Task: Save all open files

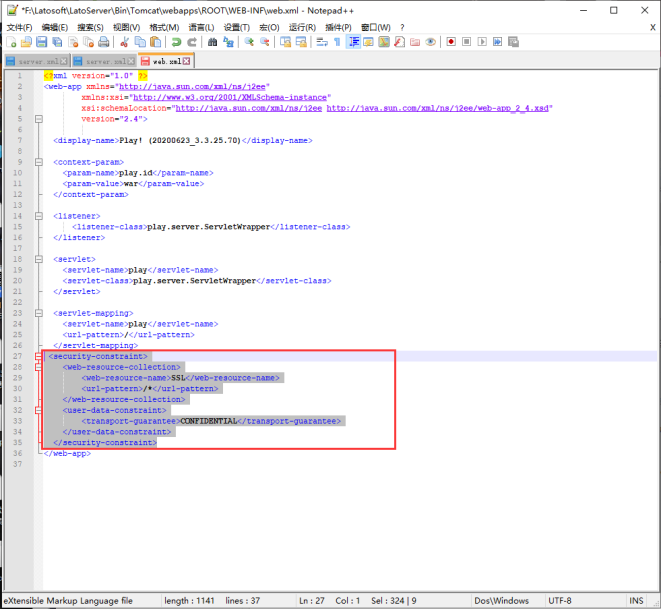Action: 57,42
